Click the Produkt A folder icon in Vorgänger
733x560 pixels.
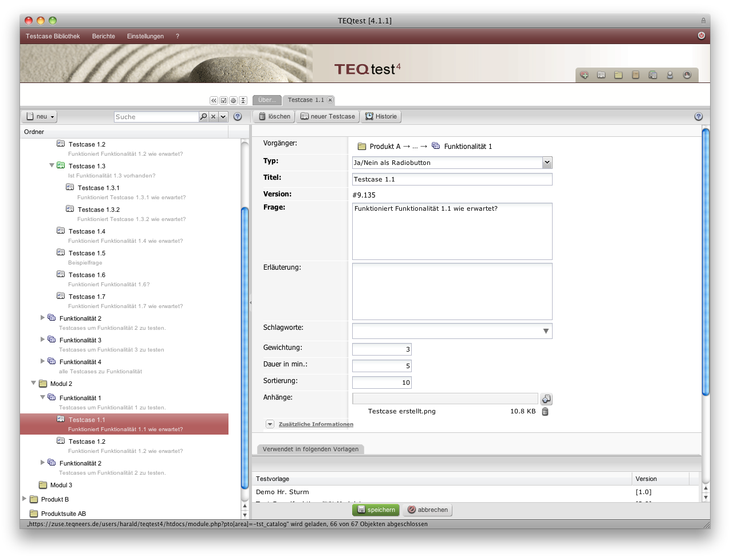(361, 146)
